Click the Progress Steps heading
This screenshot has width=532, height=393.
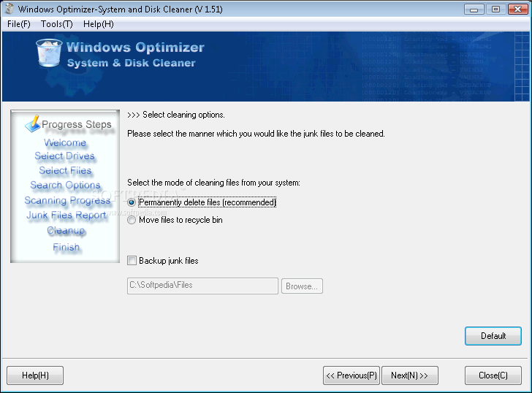pos(76,124)
